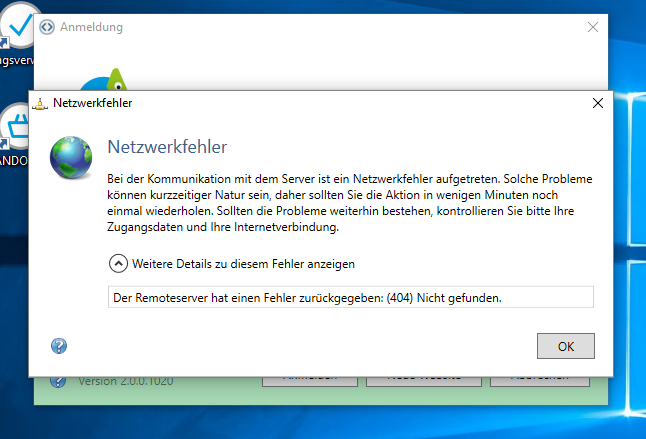Image resolution: width=646 pixels, height=439 pixels.
Task: Click the Netzwerkfehler title bar text
Action: (93, 103)
